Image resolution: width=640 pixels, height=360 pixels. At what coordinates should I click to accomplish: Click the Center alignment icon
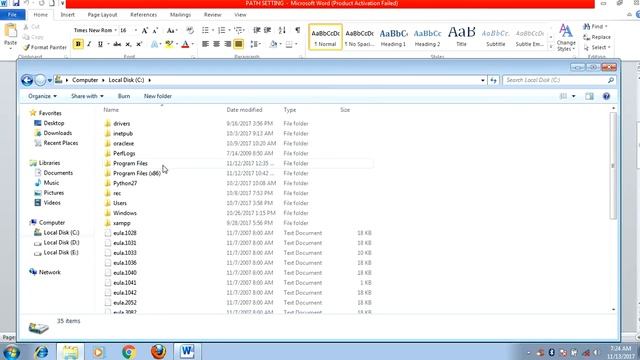[x=216, y=44]
